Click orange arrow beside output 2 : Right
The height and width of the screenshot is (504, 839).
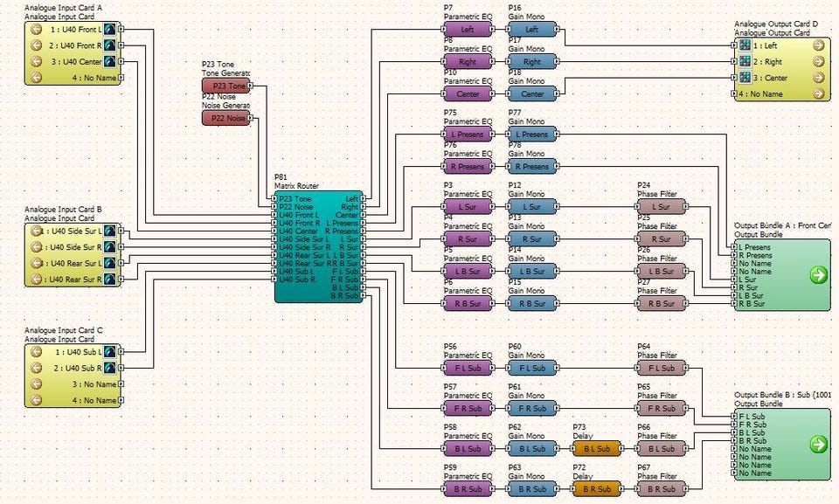(818, 62)
